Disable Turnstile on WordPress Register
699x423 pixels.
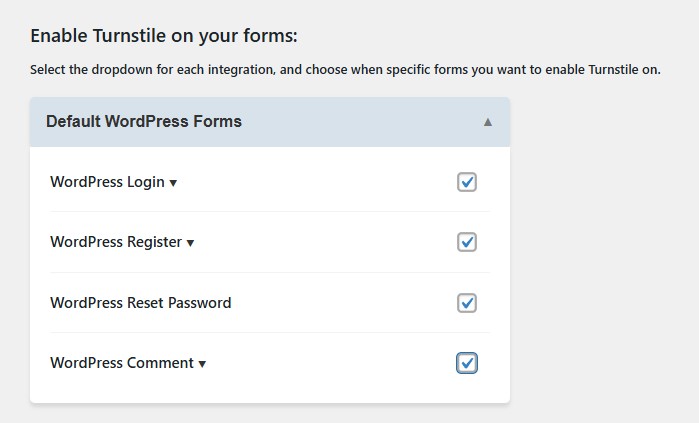point(467,242)
